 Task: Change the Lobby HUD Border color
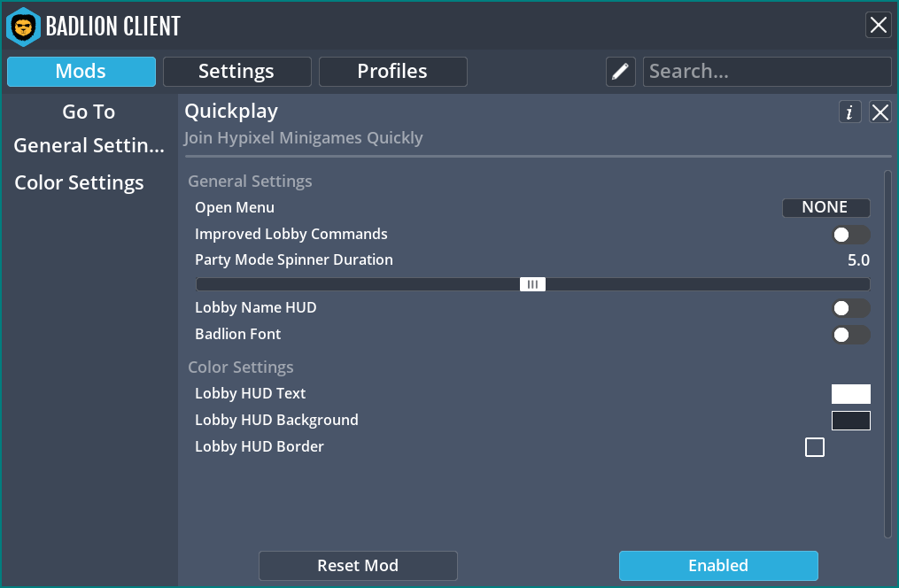814,446
